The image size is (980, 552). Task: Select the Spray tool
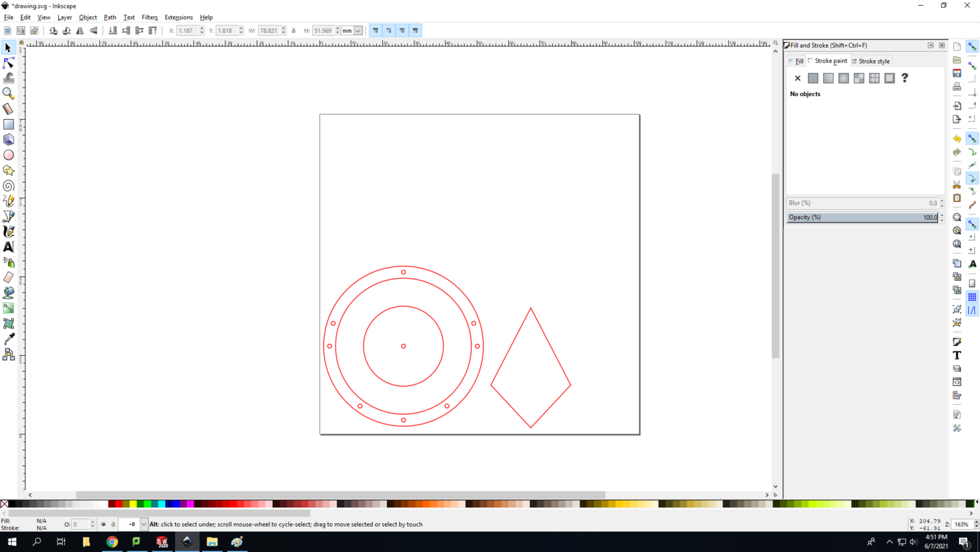click(8, 262)
